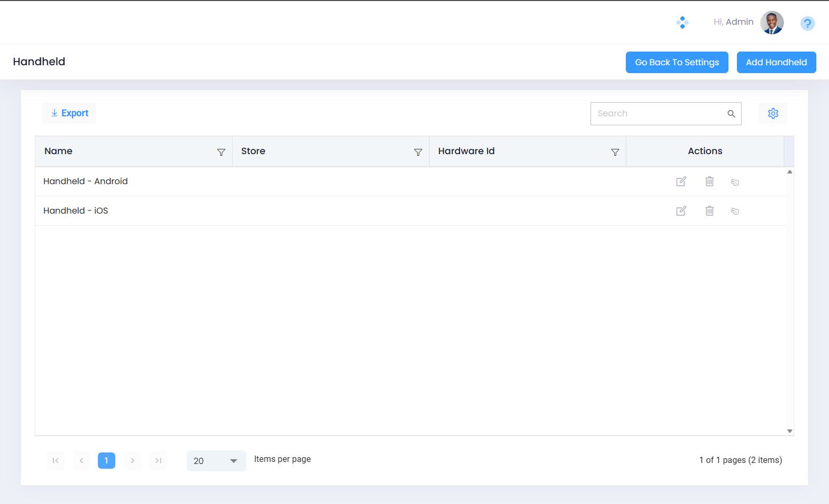Click the Add Handheld button

(776, 63)
